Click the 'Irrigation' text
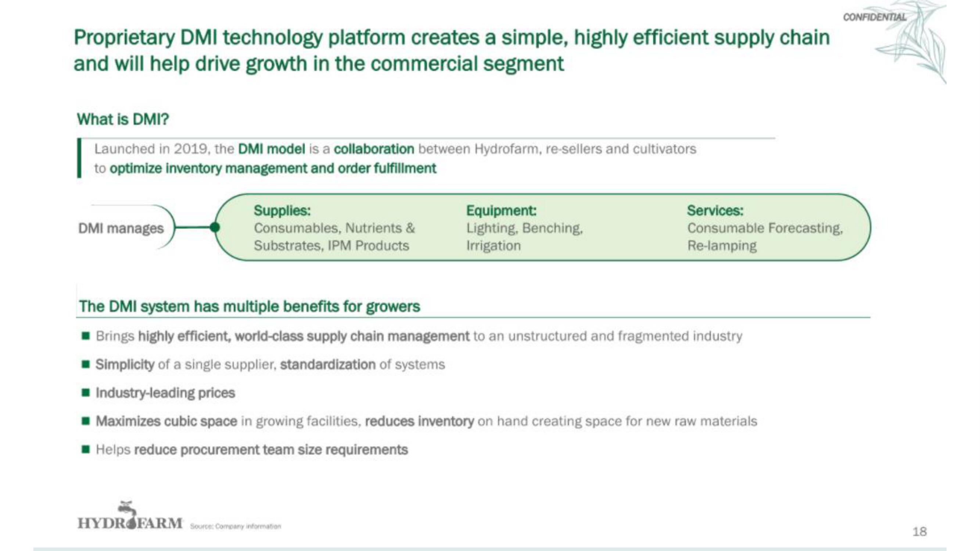This screenshot has height=551, width=980. pos(493,246)
